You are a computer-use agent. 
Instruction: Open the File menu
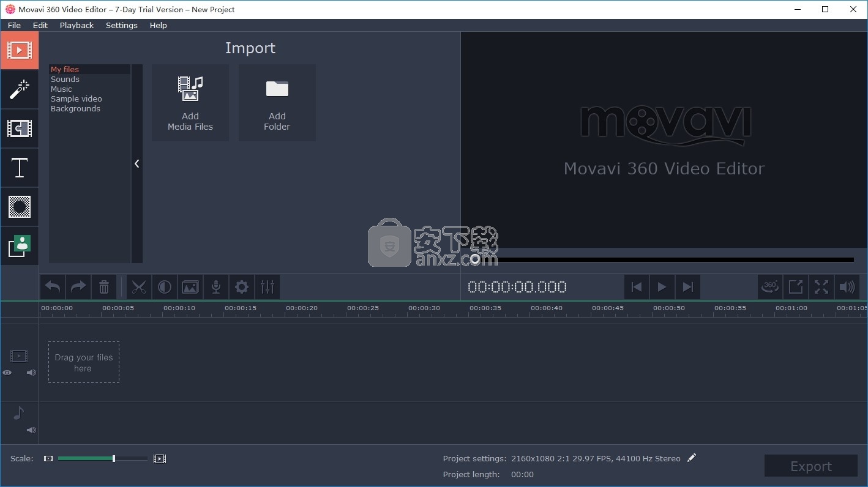[14, 25]
